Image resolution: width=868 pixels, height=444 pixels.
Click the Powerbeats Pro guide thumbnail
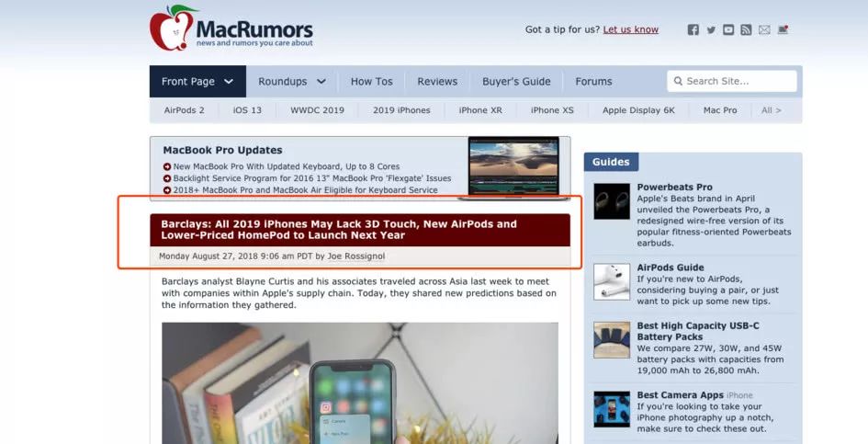coord(612,201)
